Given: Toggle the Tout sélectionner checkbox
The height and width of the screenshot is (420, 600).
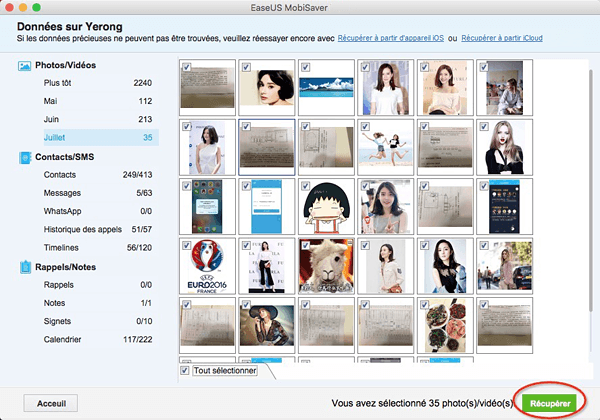Looking at the screenshot, I should [184, 370].
